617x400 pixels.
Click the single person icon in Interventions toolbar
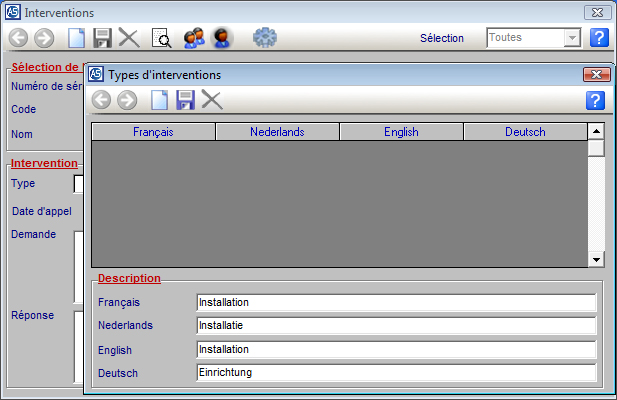[x=222, y=38]
